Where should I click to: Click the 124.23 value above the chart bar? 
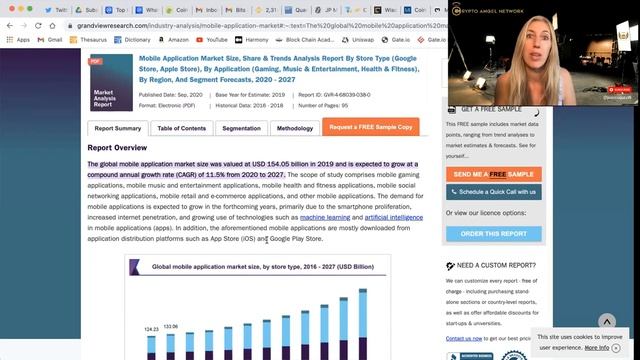151,329
